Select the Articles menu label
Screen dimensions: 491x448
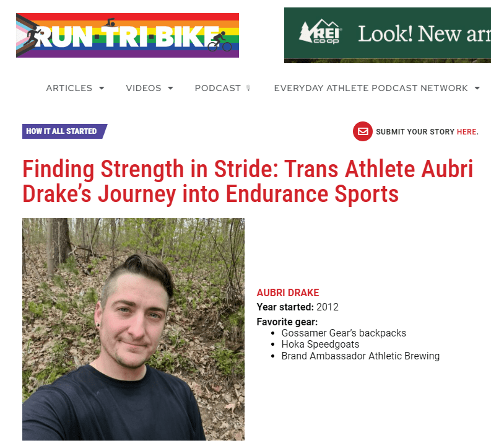[69, 88]
